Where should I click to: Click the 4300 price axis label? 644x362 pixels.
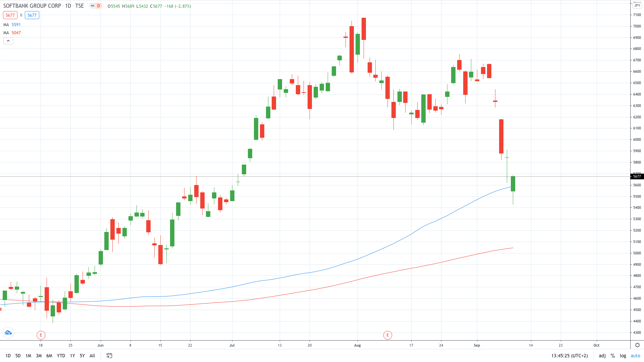pyautogui.click(x=637, y=333)
